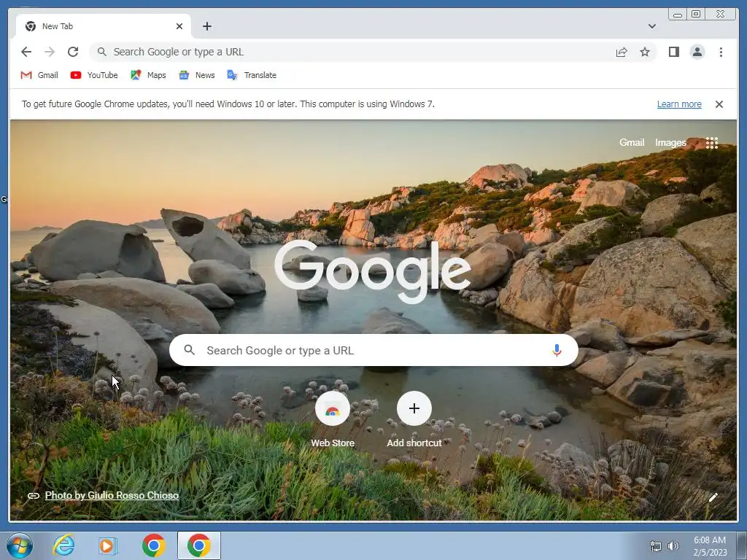Click the Google logo
The image size is (747, 560).
373,271
